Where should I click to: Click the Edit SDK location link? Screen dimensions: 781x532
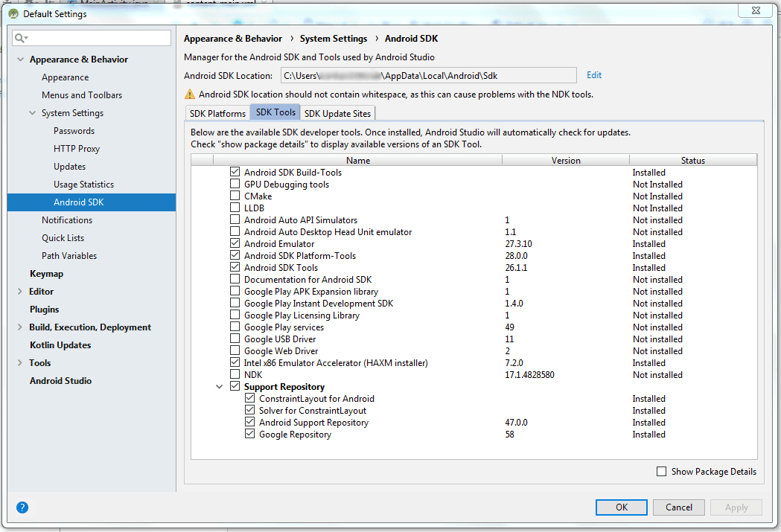(594, 75)
